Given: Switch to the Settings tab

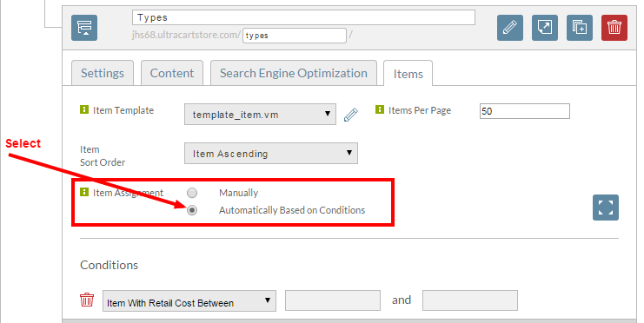Looking at the screenshot, I should point(103,73).
